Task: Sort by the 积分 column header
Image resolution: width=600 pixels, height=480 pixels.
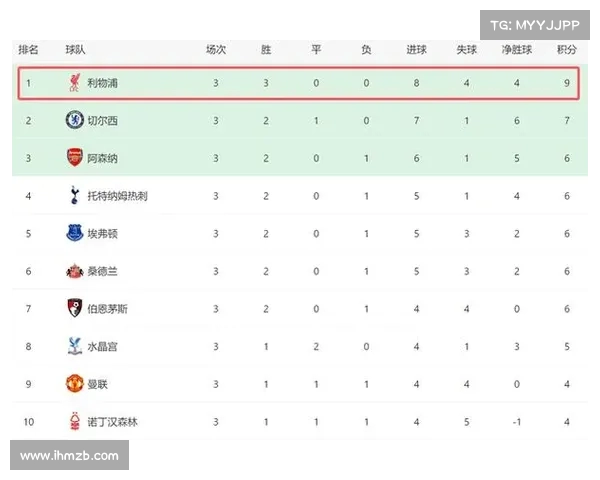Action: [x=567, y=50]
